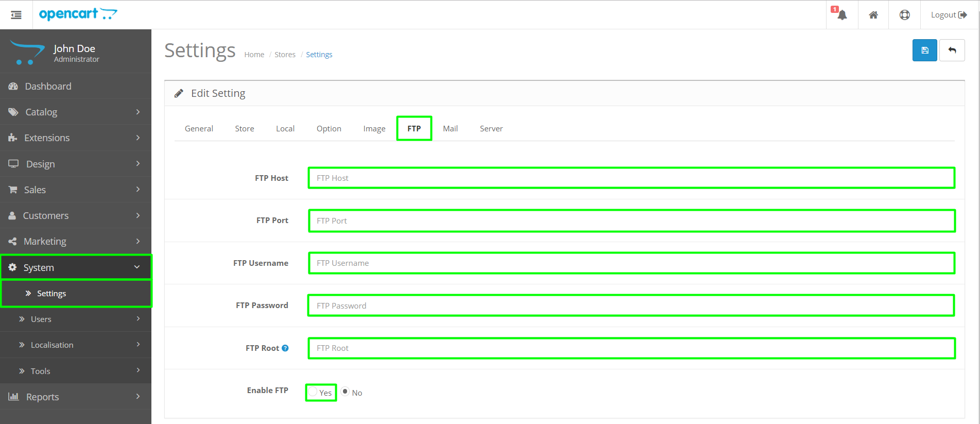Select No for Enable FTP
Image resolution: width=980 pixels, height=424 pixels.
pyautogui.click(x=346, y=392)
